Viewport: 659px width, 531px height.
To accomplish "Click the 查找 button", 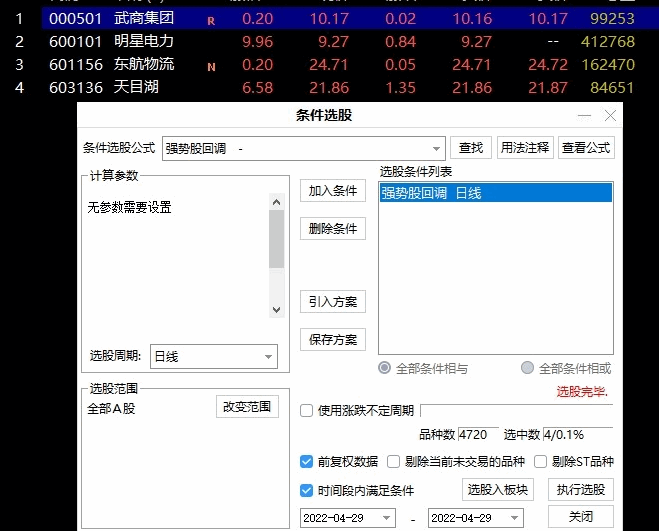I will pyautogui.click(x=471, y=148).
